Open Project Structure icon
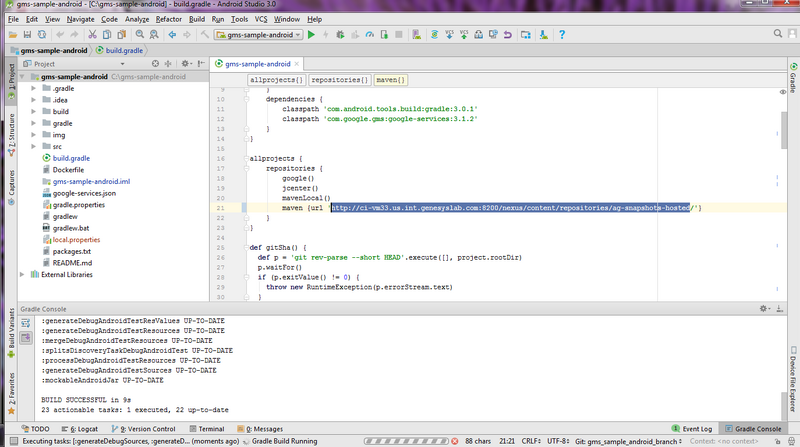Image resolution: width=800 pixels, height=447 pixels. click(x=526, y=35)
